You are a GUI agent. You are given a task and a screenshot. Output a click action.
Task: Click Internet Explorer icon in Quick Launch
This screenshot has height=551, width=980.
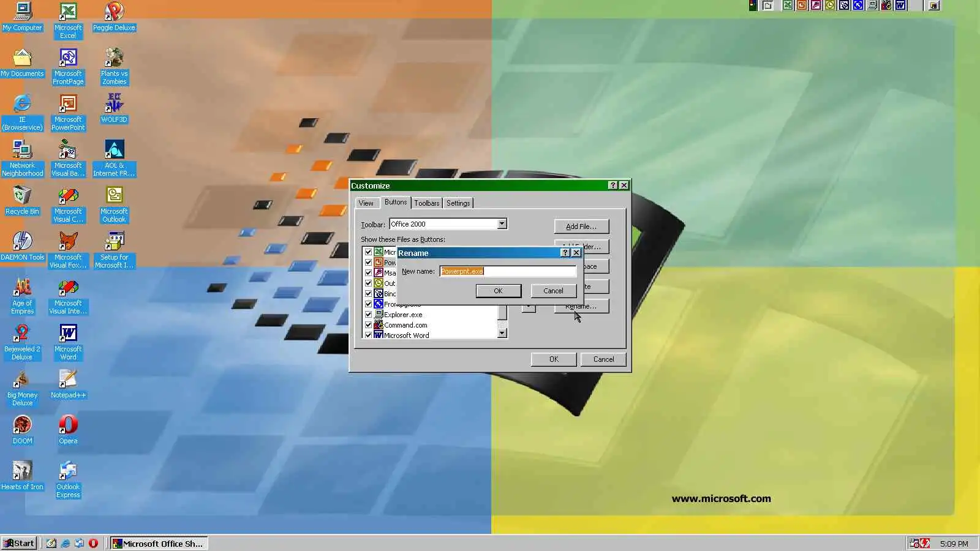pos(65,543)
